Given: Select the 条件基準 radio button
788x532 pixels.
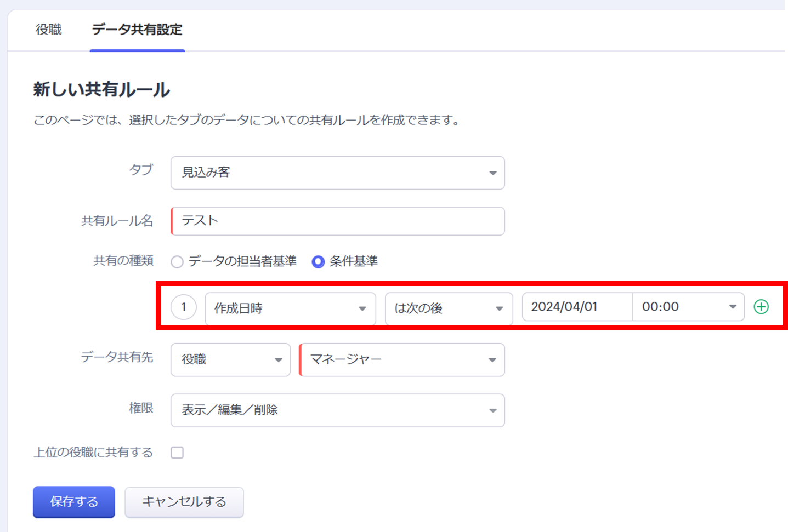Looking at the screenshot, I should click(x=318, y=262).
